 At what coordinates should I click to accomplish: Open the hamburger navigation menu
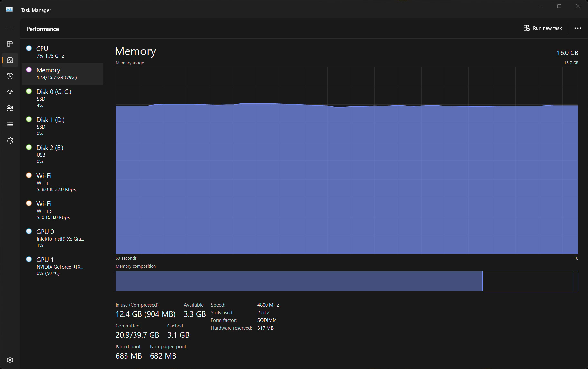click(x=10, y=28)
